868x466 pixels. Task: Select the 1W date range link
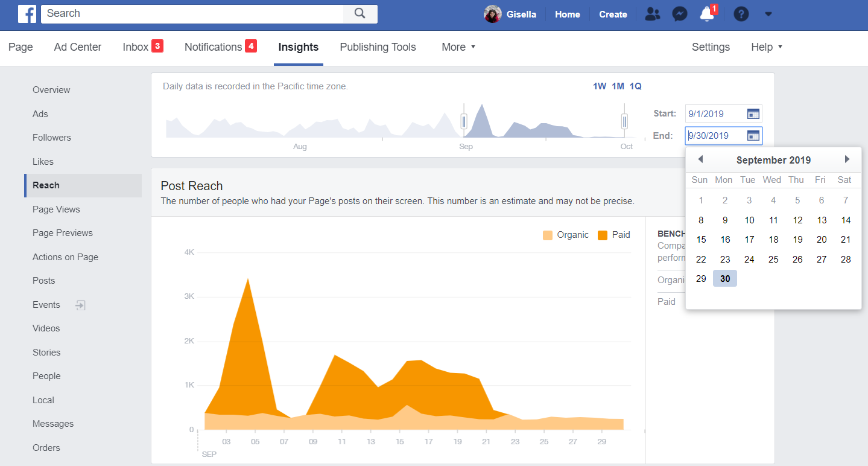(x=599, y=86)
